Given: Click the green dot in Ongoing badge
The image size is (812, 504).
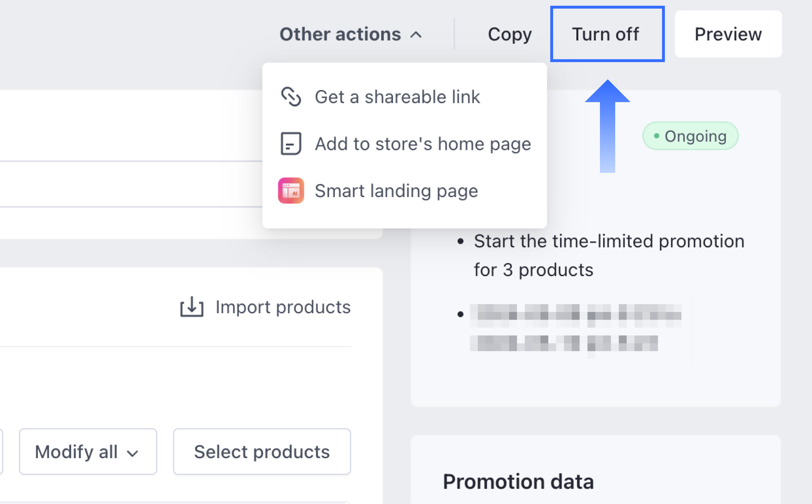Looking at the screenshot, I should pyautogui.click(x=657, y=136).
